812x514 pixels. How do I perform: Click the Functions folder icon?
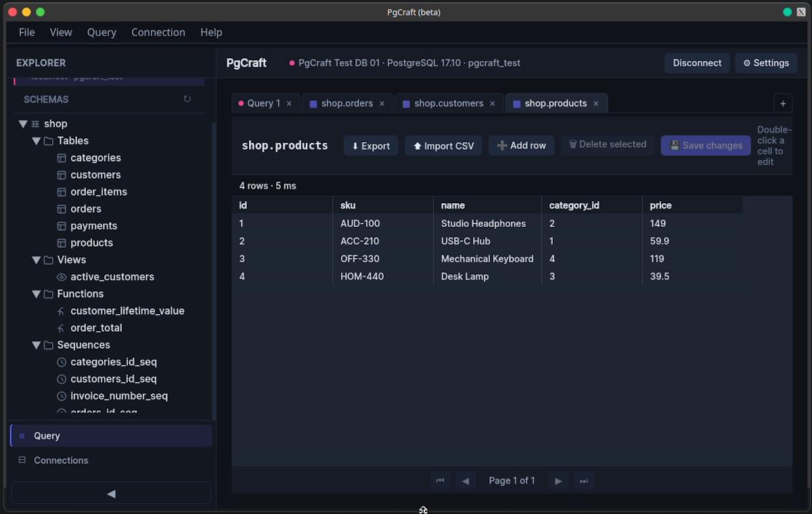[49, 294]
